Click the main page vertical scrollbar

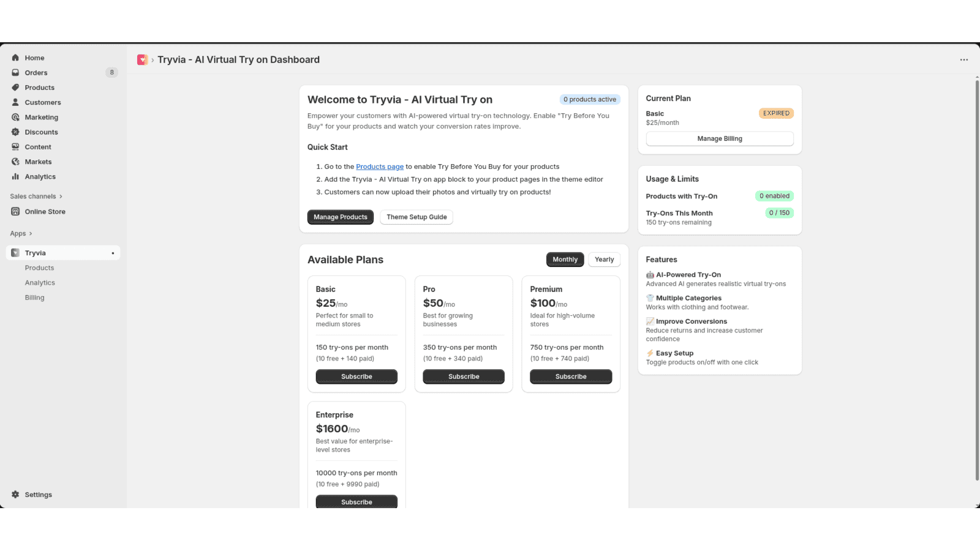coord(977,279)
